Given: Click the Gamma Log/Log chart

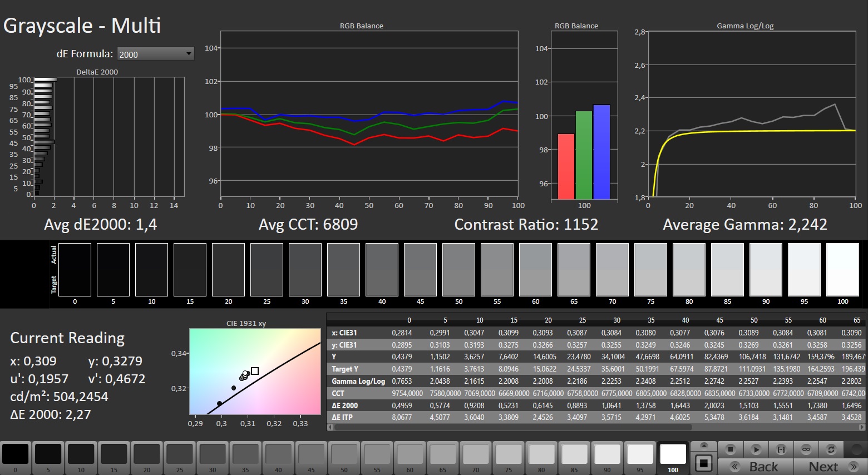Looking at the screenshot, I should coord(751,114).
